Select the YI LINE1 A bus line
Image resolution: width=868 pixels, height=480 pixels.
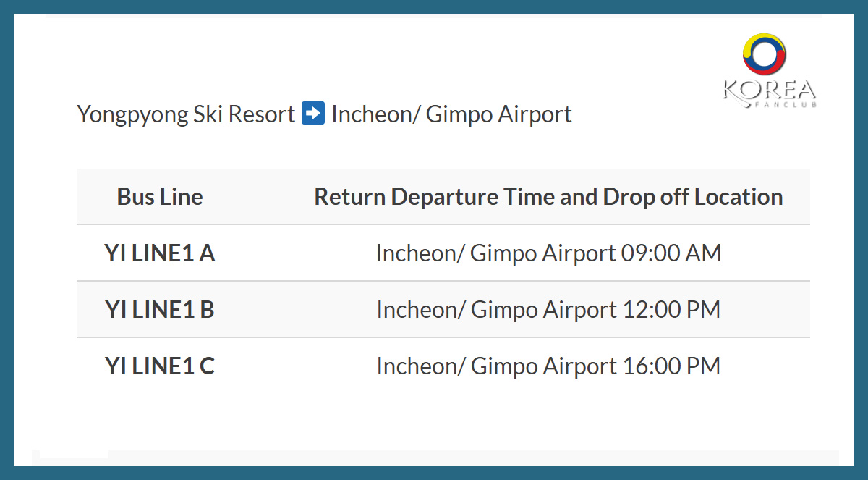(160, 253)
